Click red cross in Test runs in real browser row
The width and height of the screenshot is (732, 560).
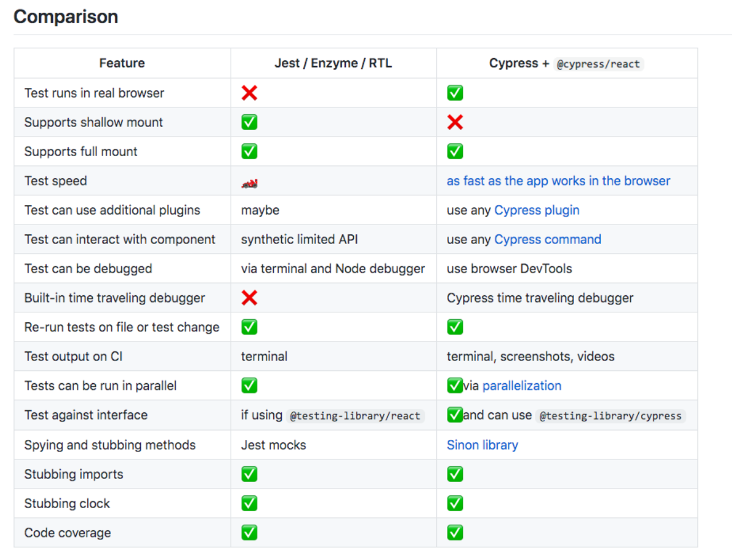click(x=249, y=93)
